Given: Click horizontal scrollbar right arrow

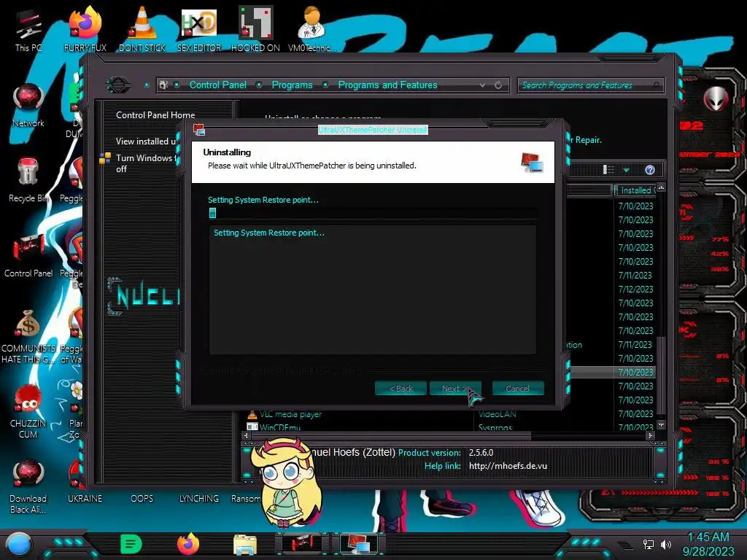Looking at the screenshot, I should [650, 435].
